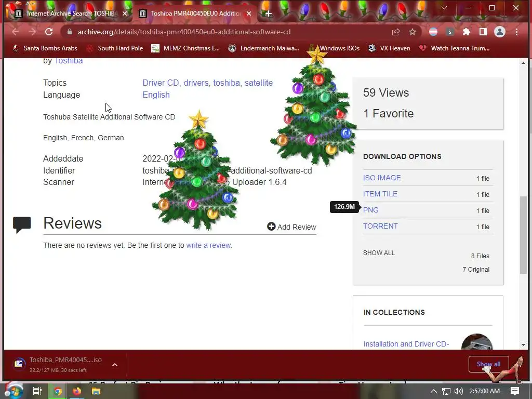The width and height of the screenshot is (532, 399).
Task: Click the scrollbar up arrow
Action: (523, 63)
